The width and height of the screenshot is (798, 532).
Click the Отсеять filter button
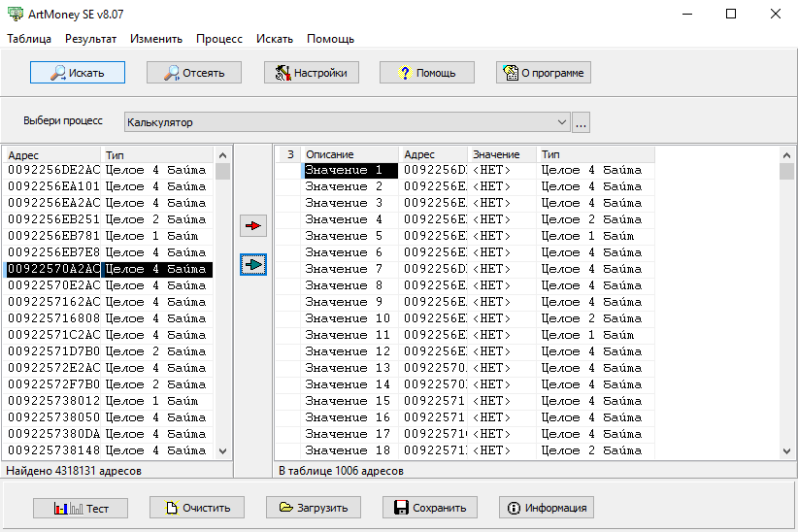(194, 72)
